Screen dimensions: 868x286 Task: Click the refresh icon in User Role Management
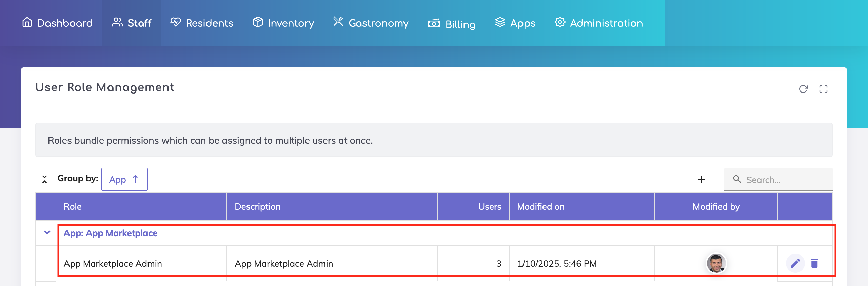tap(803, 89)
